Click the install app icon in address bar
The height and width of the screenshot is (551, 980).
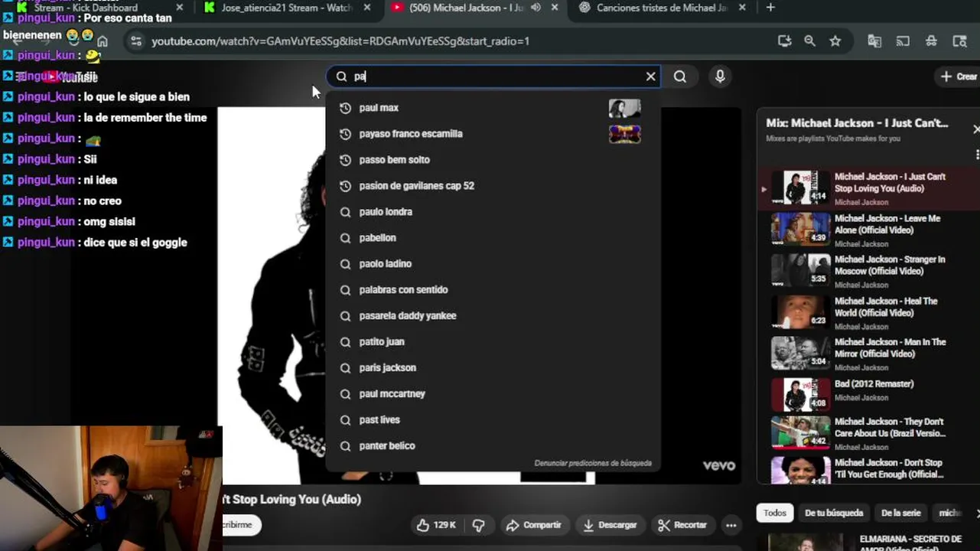pyautogui.click(x=784, y=41)
